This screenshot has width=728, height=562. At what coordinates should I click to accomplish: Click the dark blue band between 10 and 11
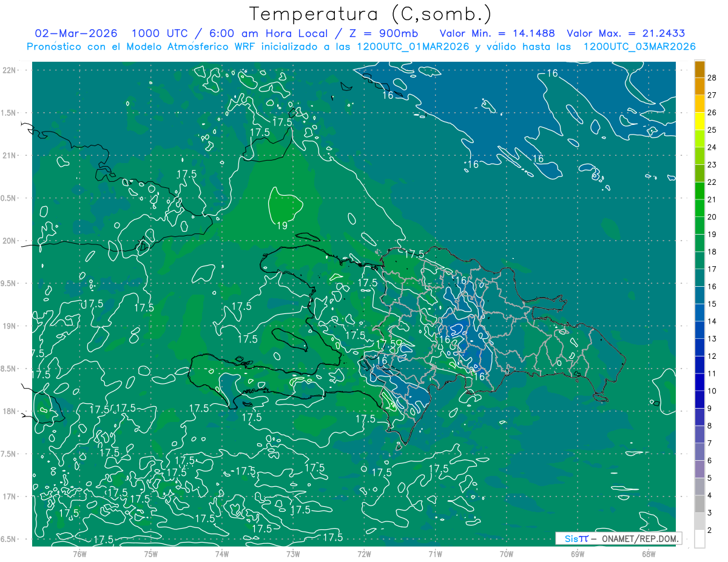point(699,382)
